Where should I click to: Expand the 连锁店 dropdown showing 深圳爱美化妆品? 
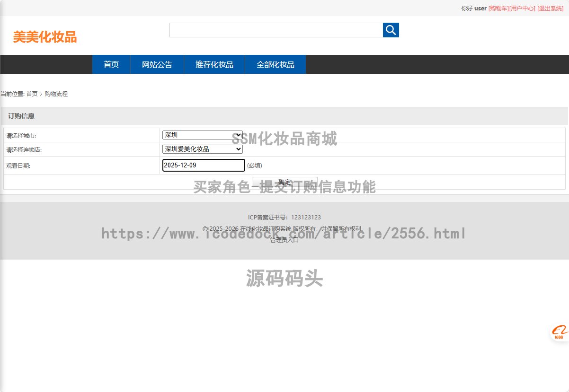coord(202,149)
